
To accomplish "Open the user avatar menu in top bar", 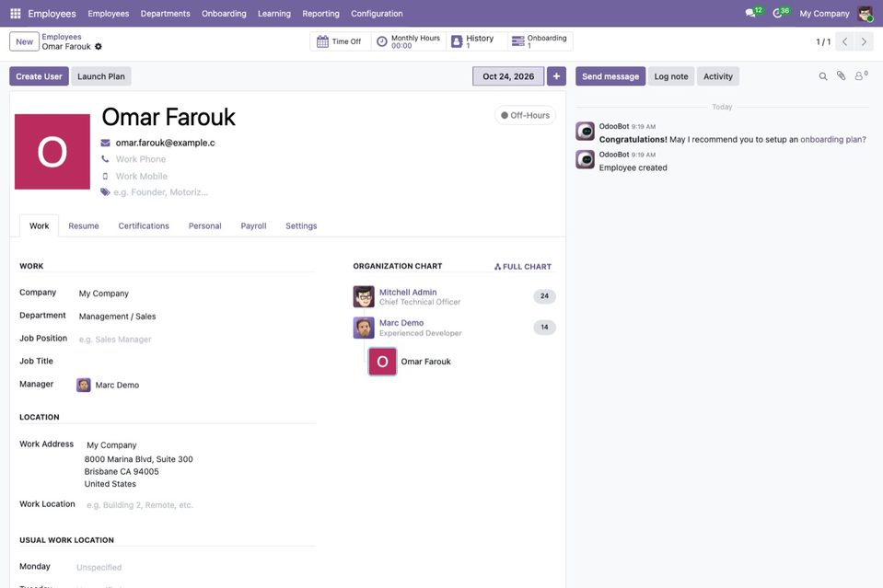I will click(x=865, y=14).
